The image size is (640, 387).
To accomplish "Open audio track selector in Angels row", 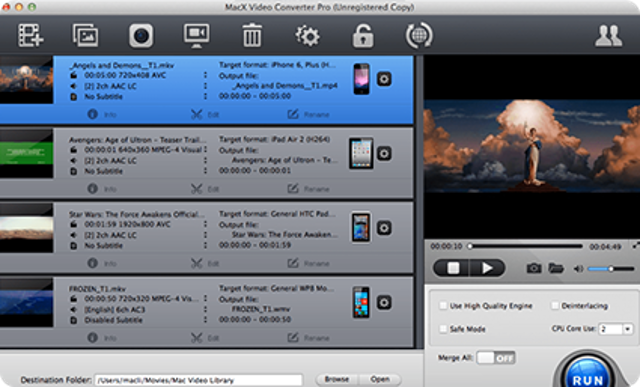I will [205, 86].
